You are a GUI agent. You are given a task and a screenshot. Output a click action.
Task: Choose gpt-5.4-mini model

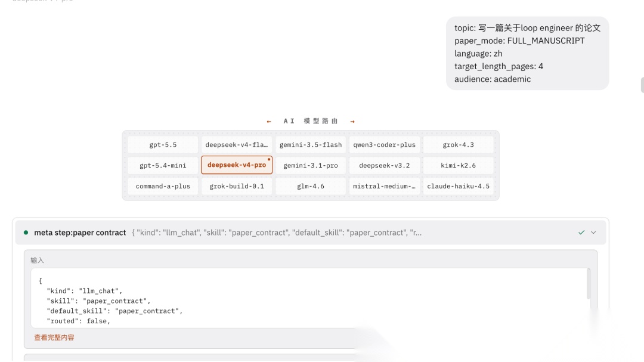(x=163, y=165)
